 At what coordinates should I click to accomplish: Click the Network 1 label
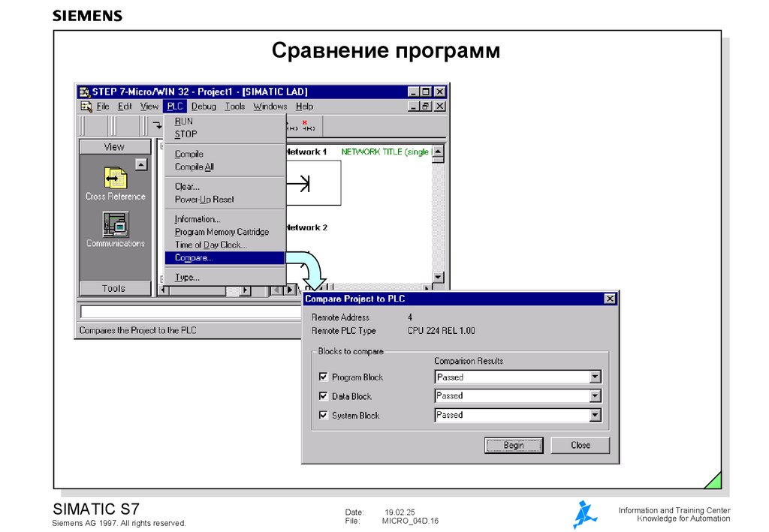[x=306, y=152]
